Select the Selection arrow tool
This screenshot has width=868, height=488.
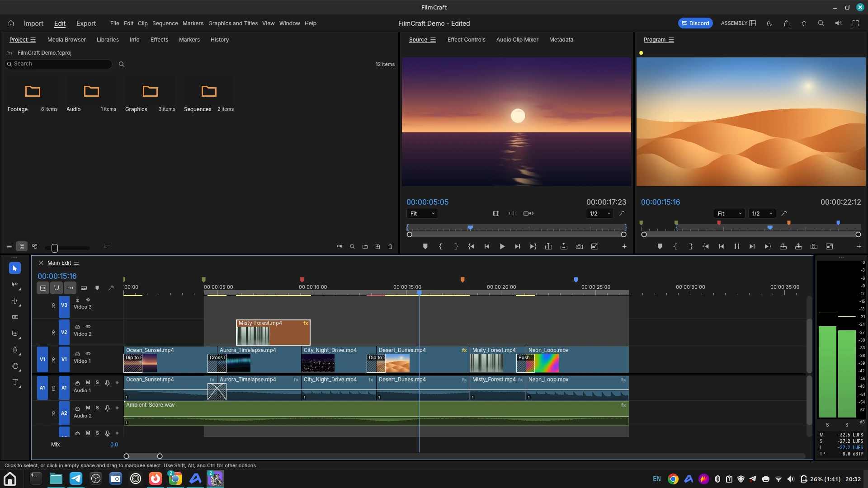(x=14, y=268)
